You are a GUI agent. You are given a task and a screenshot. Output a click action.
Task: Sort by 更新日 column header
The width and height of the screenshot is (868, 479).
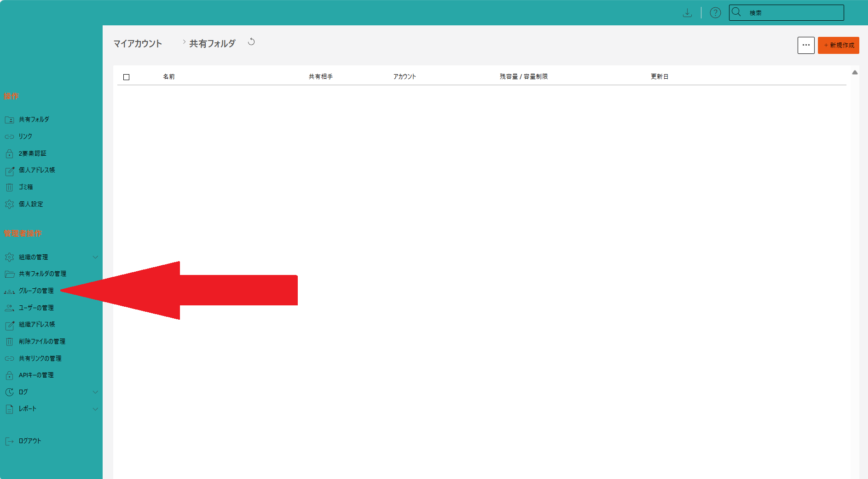(660, 76)
